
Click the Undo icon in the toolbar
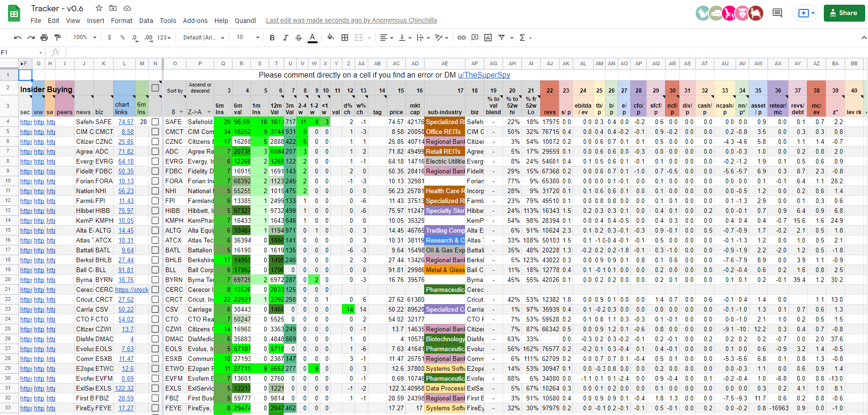[x=18, y=38]
